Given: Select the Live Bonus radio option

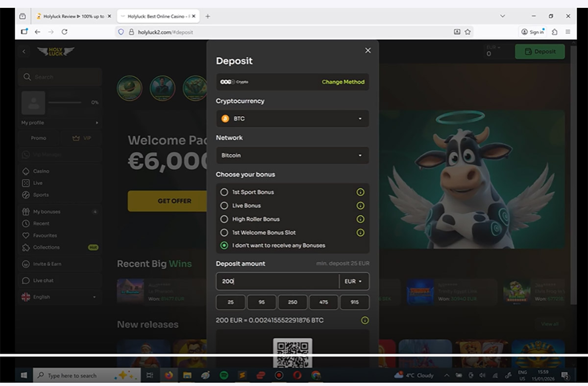Looking at the screenshot, I should click(224, 206).
